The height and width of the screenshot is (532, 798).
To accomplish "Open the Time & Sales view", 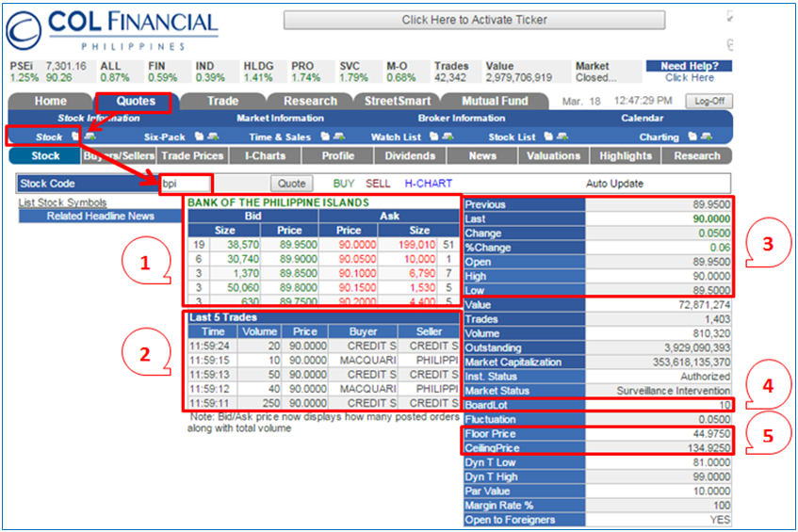I will pos(280,137).
